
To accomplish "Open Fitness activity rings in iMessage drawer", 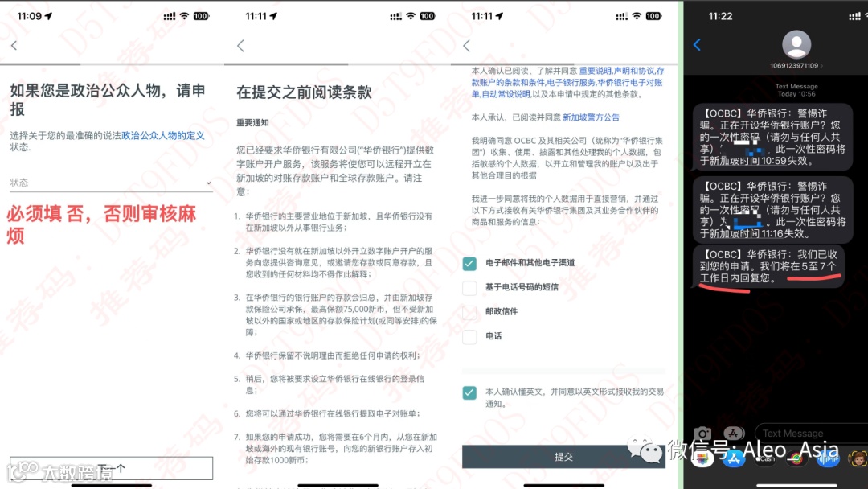I will (x=796, y=458).
